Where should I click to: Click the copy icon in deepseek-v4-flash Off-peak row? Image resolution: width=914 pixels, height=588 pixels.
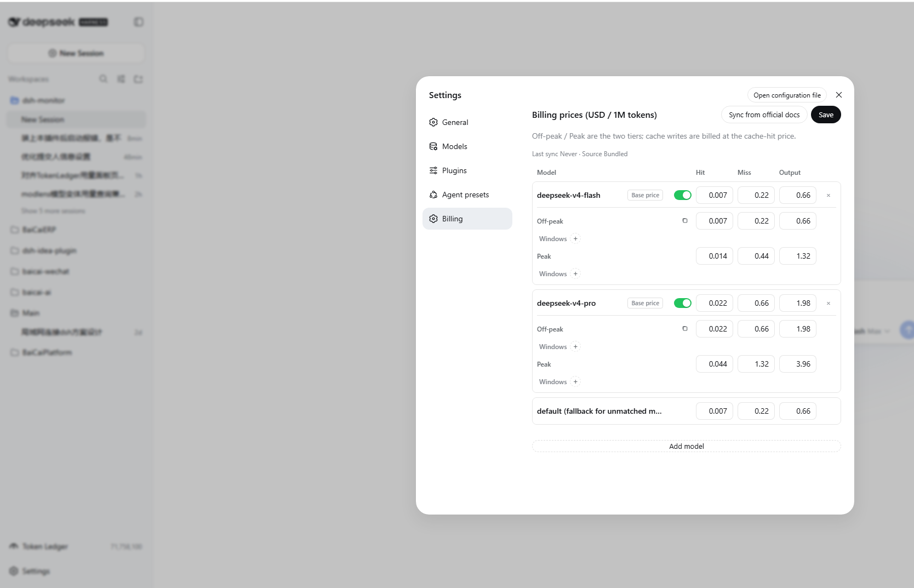685,221
